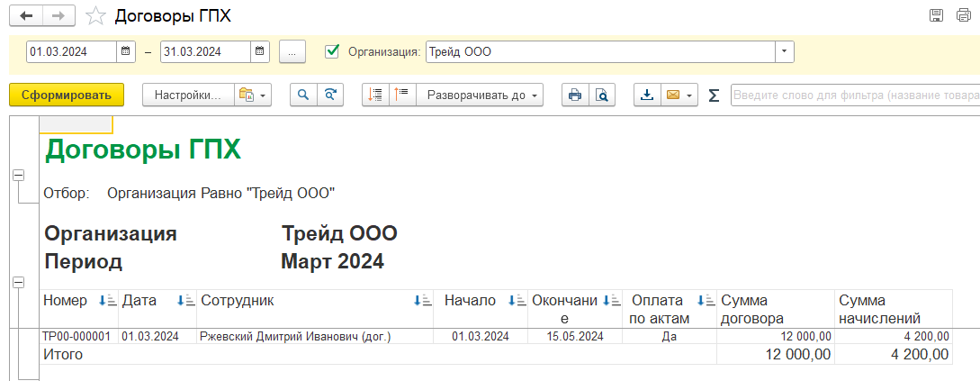Open report Настройки... button
980x381 pixels.
click(188, 95)
